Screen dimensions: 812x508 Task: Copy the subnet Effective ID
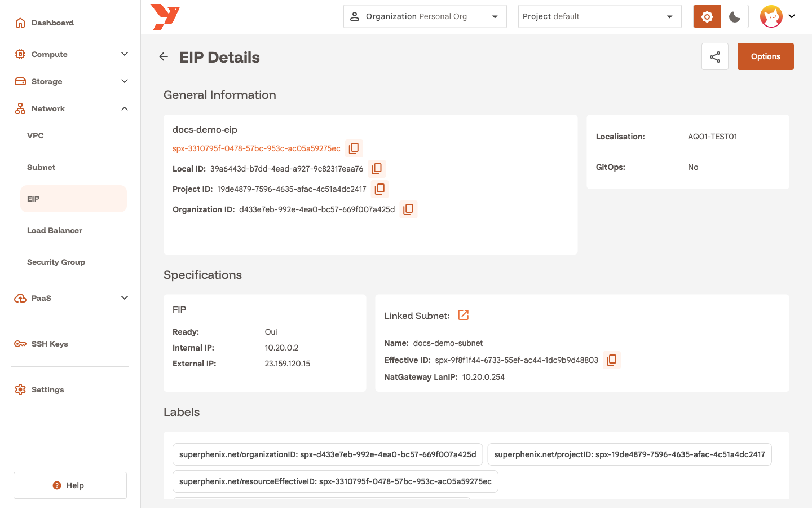pos(612,360)
